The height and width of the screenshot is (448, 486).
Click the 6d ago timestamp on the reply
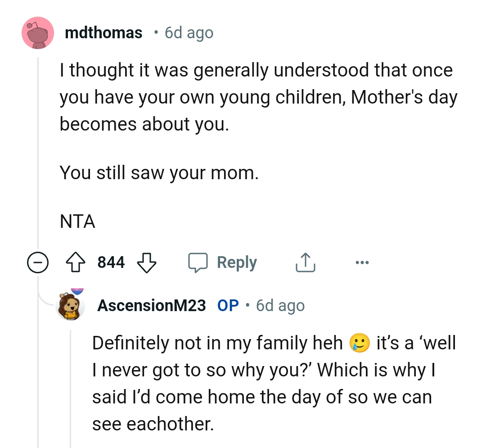(x=279, y=305)
